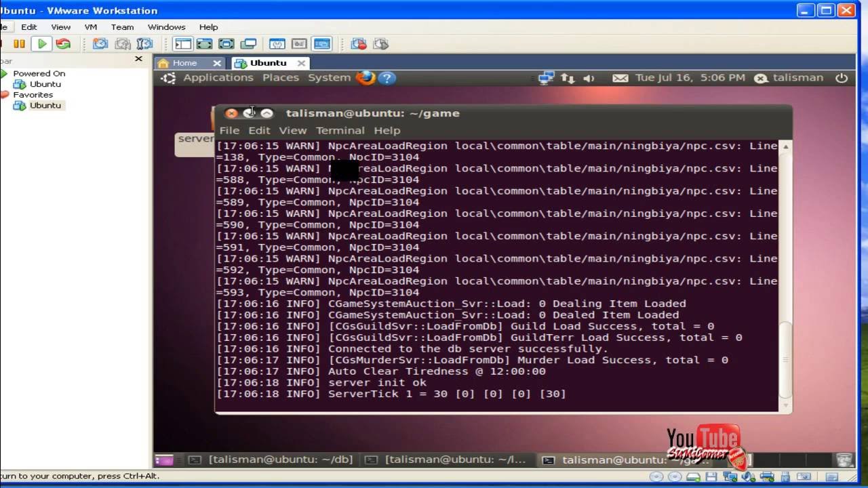Open the mail envelope indicator in Ubuntu panel
The height and width of the screenshot is (488, 868).
[x=620, y=78]
